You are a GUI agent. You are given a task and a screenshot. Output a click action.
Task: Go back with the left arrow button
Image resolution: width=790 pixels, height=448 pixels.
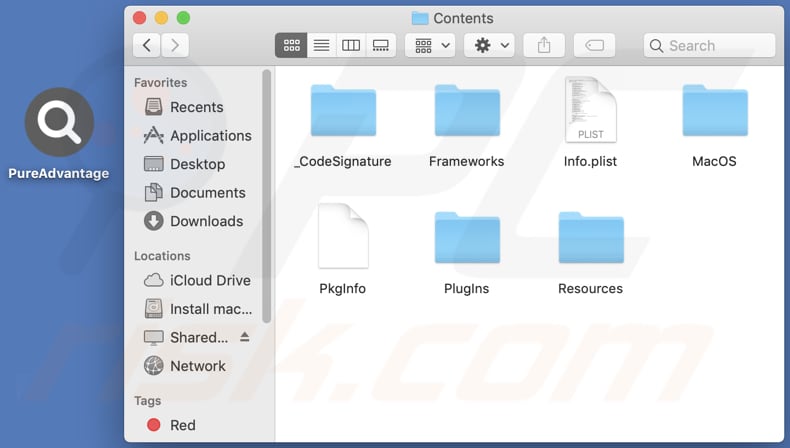pyautogui.click(x=147, y=45)
